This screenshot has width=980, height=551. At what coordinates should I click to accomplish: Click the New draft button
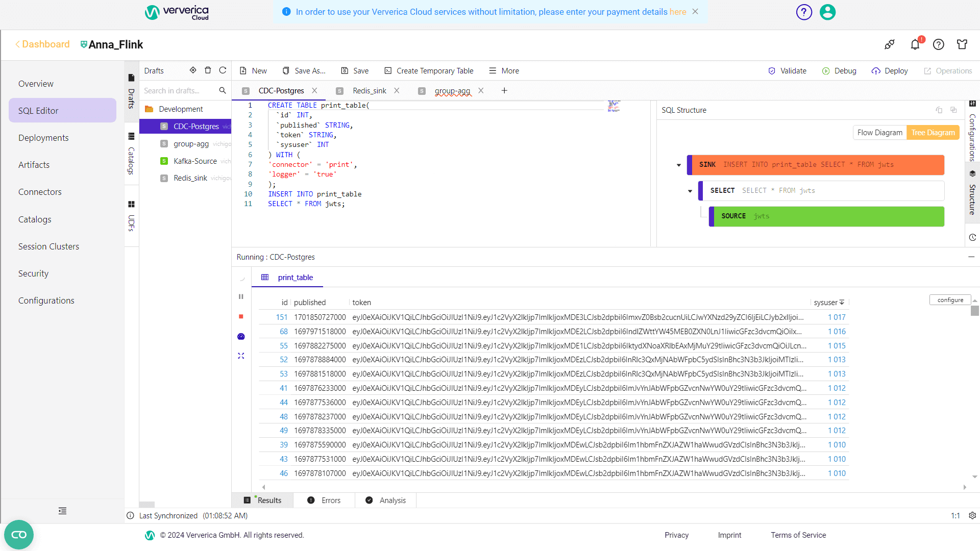[x=253, y=70]
